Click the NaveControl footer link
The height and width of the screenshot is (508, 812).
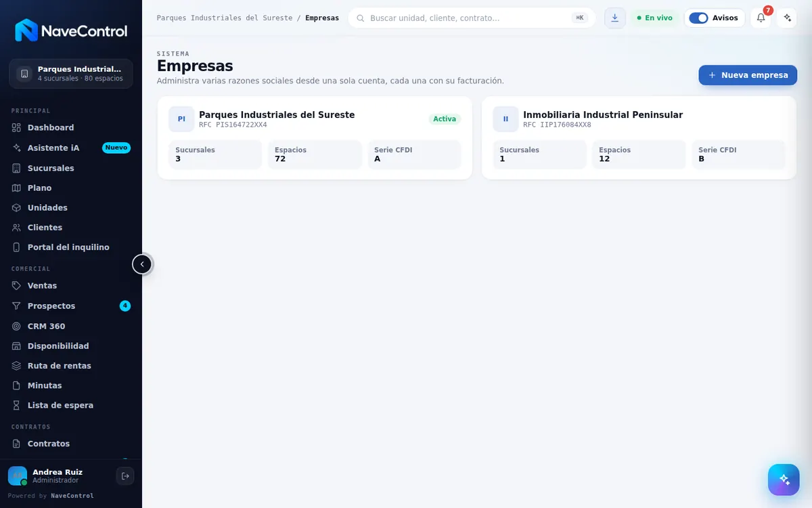point(72,496)
